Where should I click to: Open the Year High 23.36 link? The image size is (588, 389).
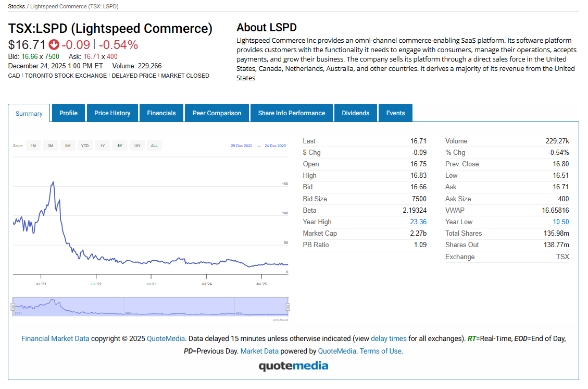(418, 222)
